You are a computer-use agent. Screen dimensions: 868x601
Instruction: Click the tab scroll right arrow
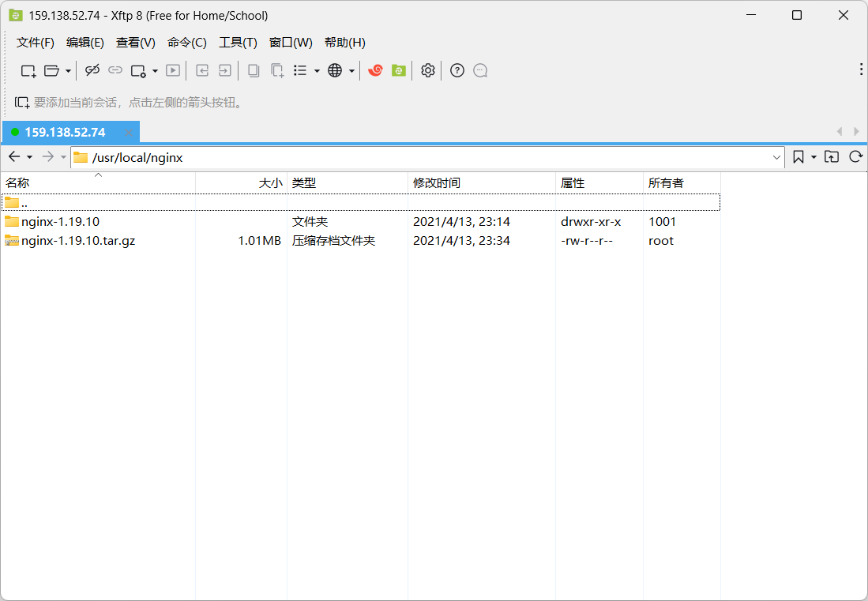coord(856,132)
